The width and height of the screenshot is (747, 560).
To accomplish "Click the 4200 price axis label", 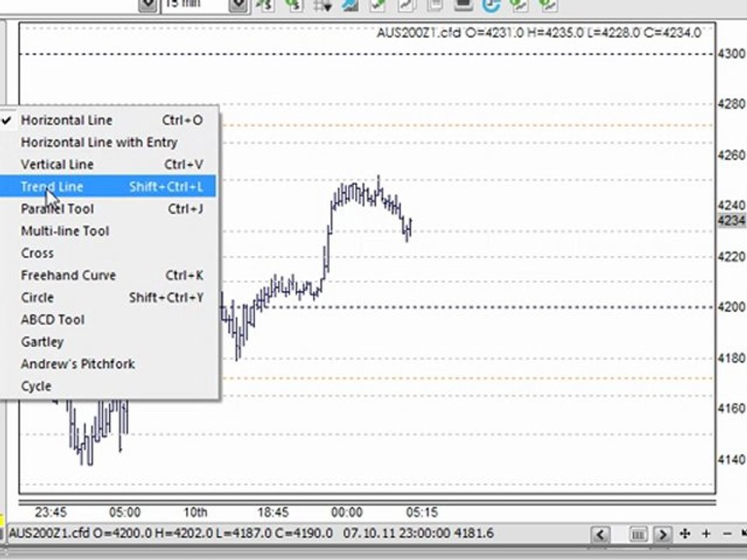I will (x=731, y=307).
